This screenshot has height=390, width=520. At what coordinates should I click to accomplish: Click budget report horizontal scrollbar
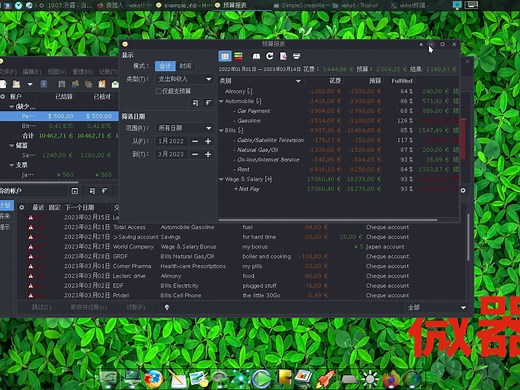pos(328,220)
